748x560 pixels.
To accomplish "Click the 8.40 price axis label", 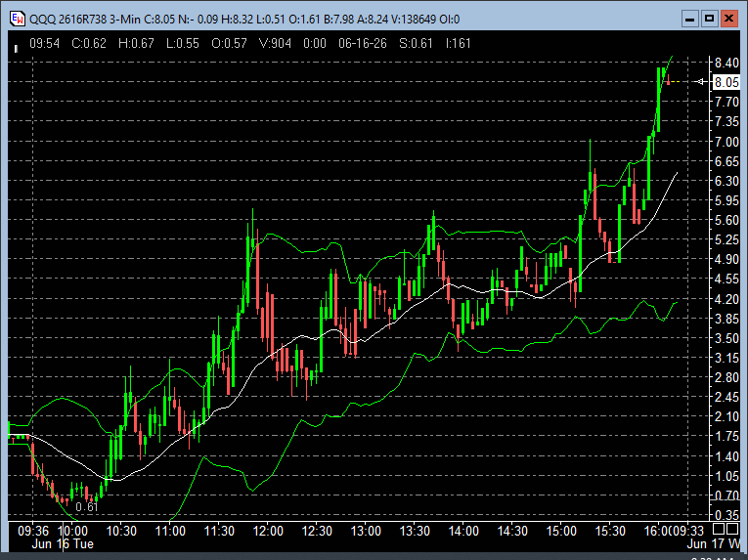I will pos(726,63).
